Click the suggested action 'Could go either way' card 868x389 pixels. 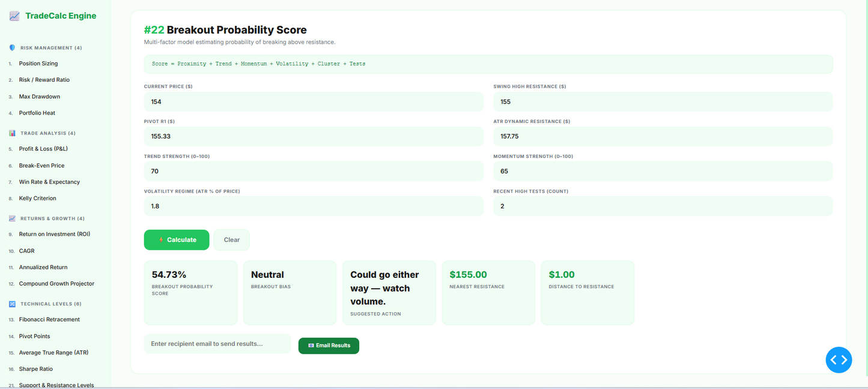(x=389, y=293)
